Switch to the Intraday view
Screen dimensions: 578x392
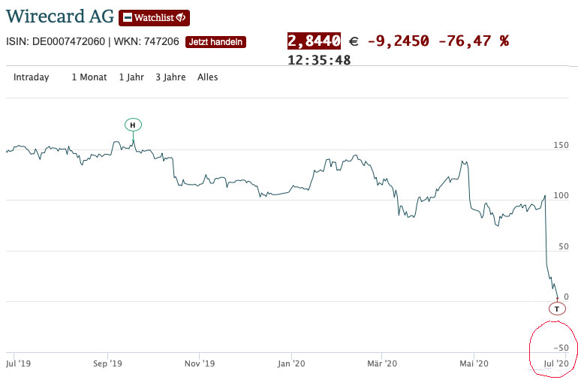pos(32,77)
